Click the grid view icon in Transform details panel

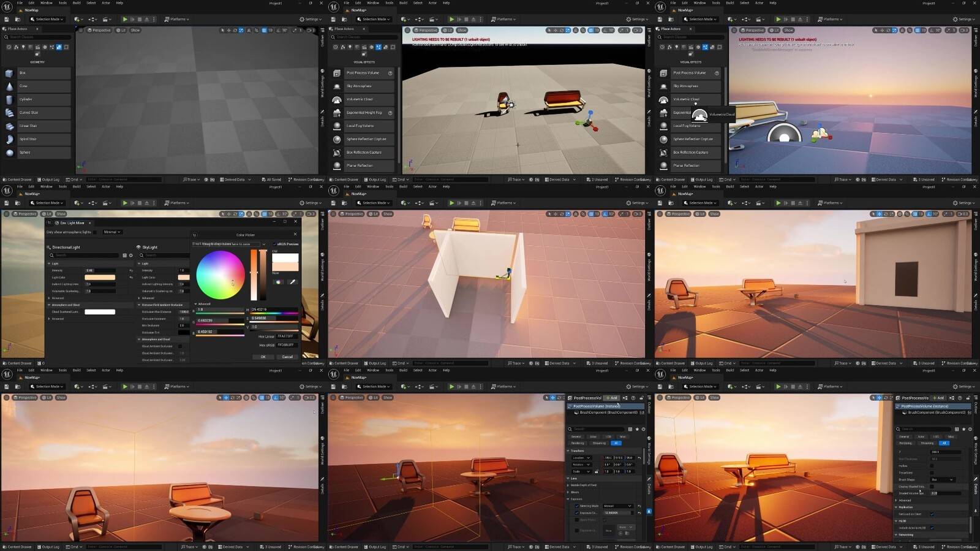630,429
